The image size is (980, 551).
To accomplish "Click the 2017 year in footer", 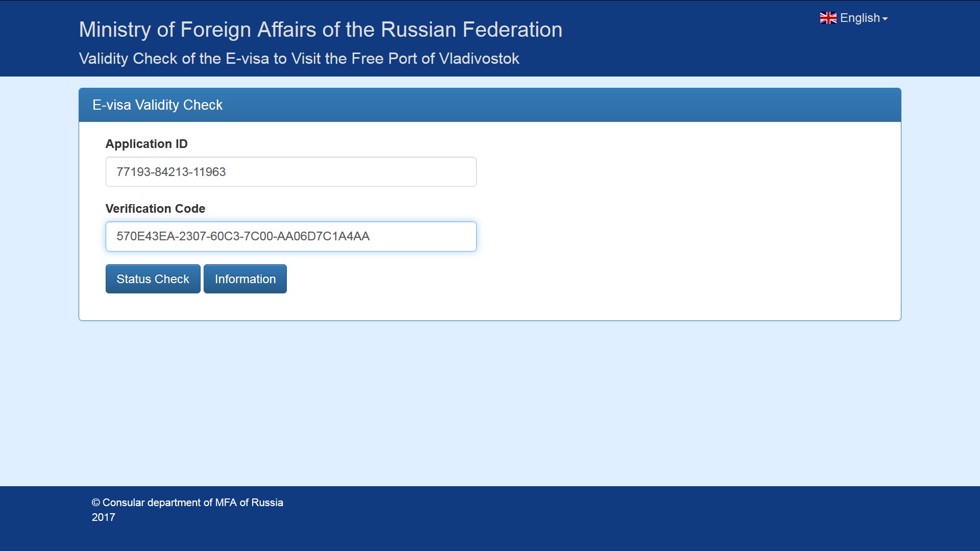I will point(103,517).
